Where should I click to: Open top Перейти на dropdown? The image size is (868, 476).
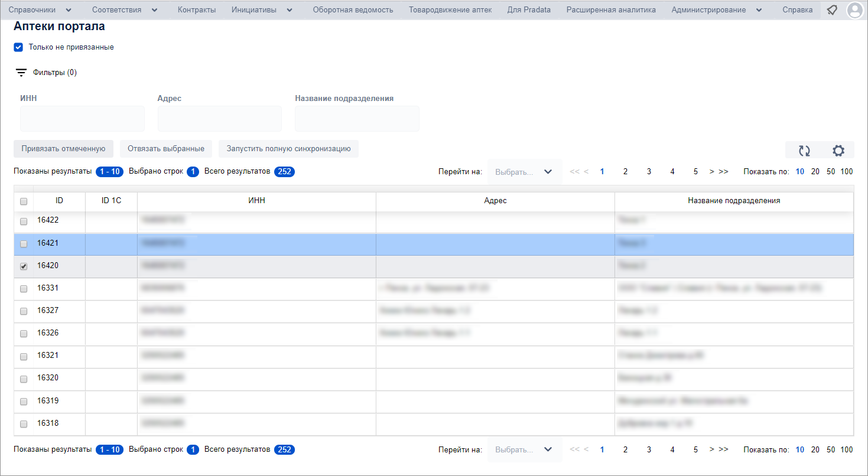[x=524, y=172]
